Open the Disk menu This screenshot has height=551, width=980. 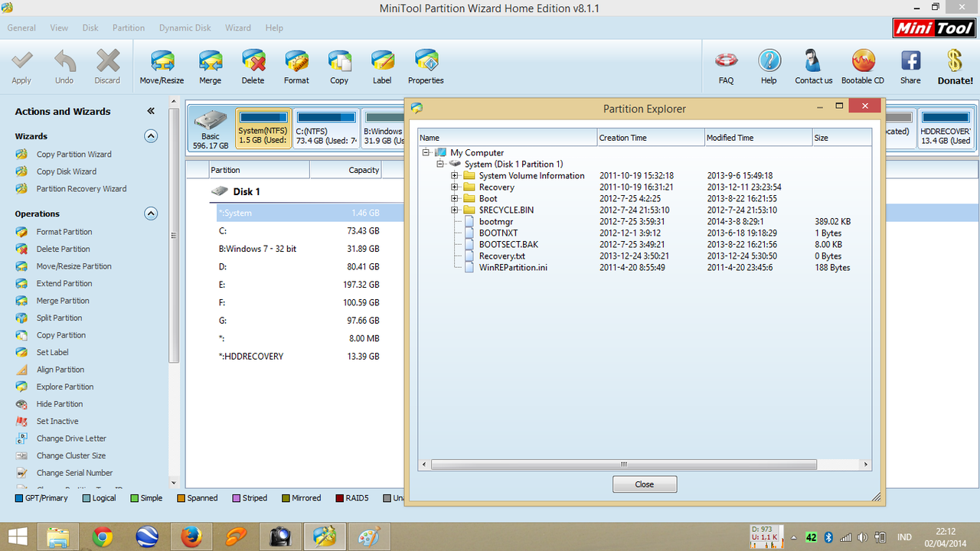pos(90,28)
